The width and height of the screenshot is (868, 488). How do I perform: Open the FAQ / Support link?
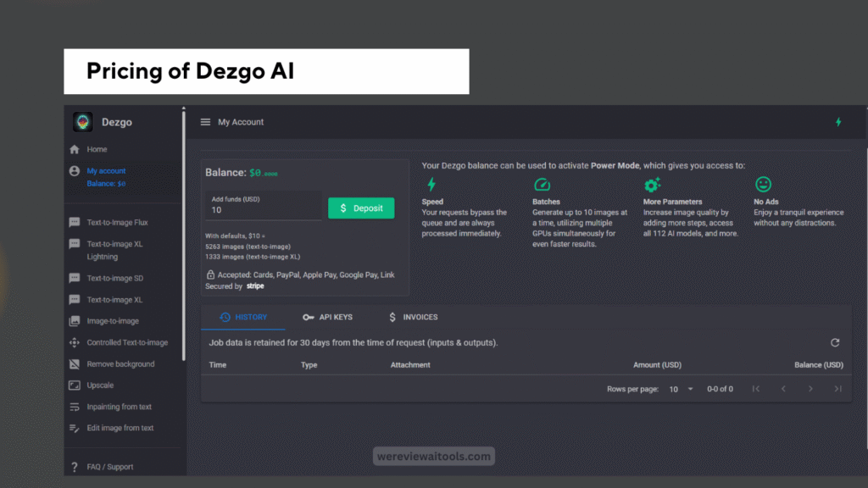coord(110,467)
